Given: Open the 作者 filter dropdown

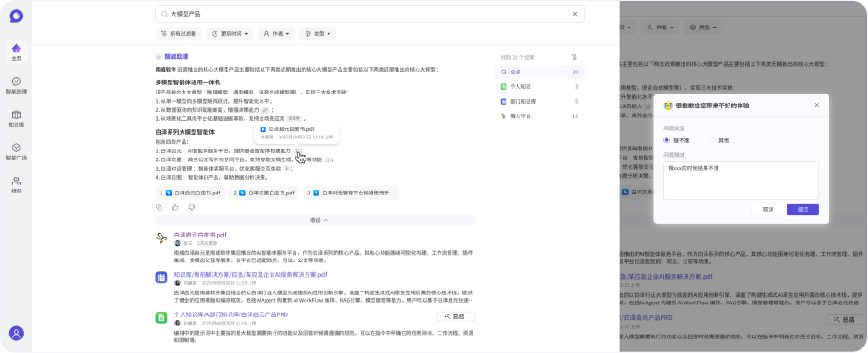Looking at the screenshot, I should [x=276, y=34].
